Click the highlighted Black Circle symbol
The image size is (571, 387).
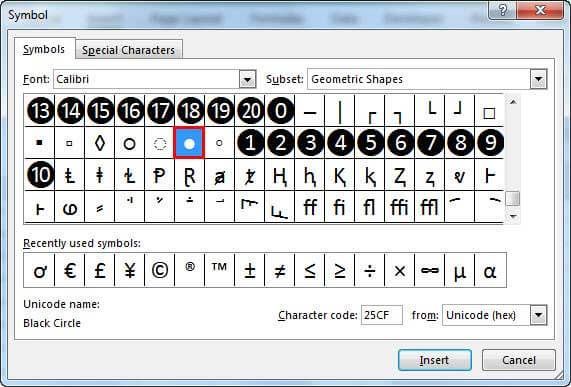pos(189,143)
